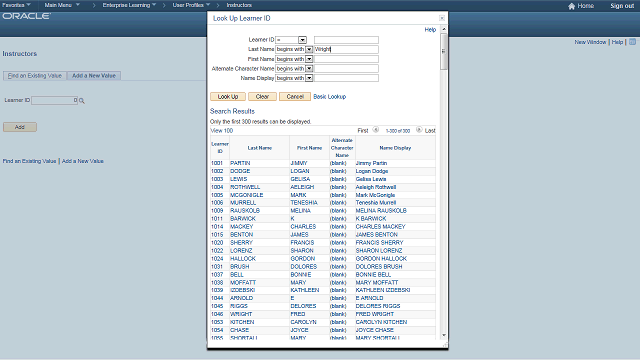Show previous results with the left arrow icon
This screenshot has width=640, height=360.
point(376,130)
